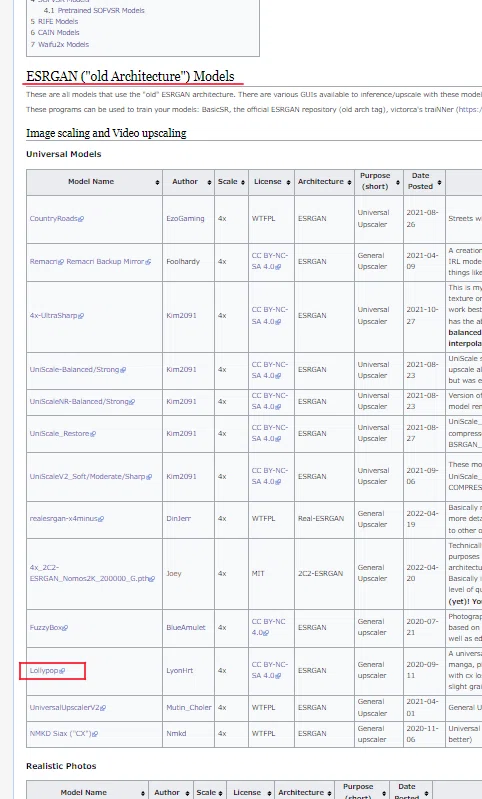Open the CountryRoads model link
The width and height of the screenshot is (482, 799).
point(57,219)
